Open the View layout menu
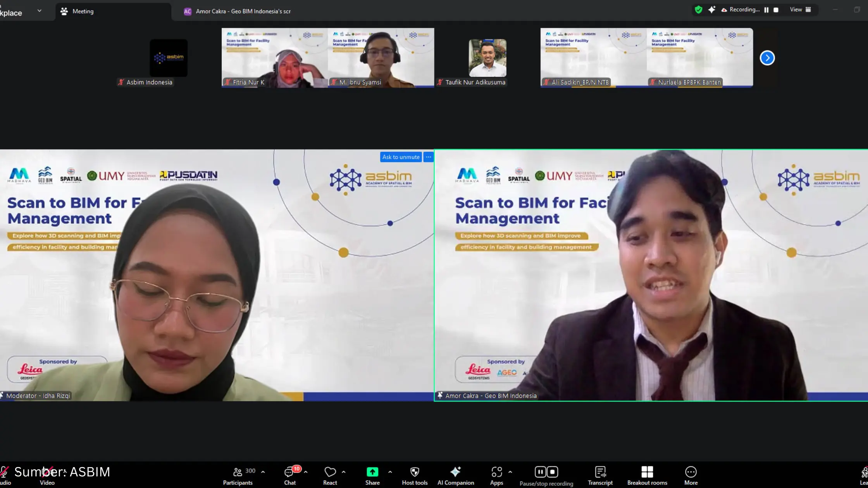The image size is (868, 488). click(x=800, y=10)
